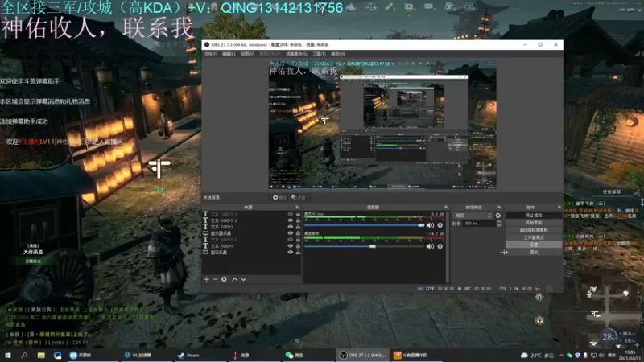Click the 滤镜 filters button above sources
Image resolution: width=644 pixels, height=362 pixels.
[299, 197]
